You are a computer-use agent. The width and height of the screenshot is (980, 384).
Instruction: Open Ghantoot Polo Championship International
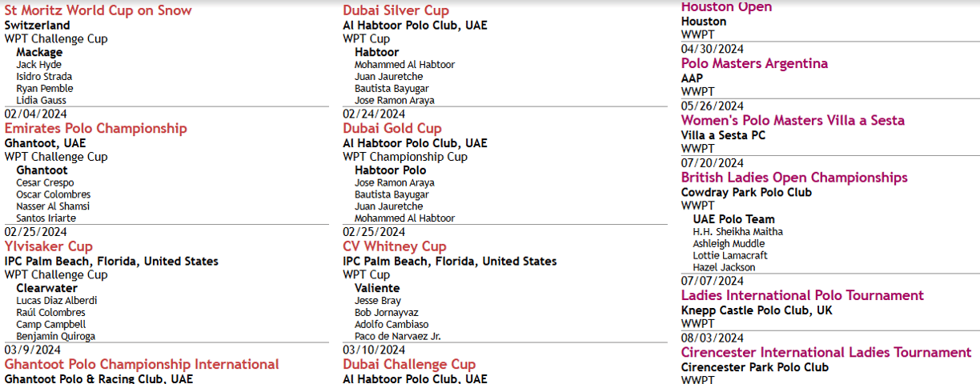coord(142,364)
